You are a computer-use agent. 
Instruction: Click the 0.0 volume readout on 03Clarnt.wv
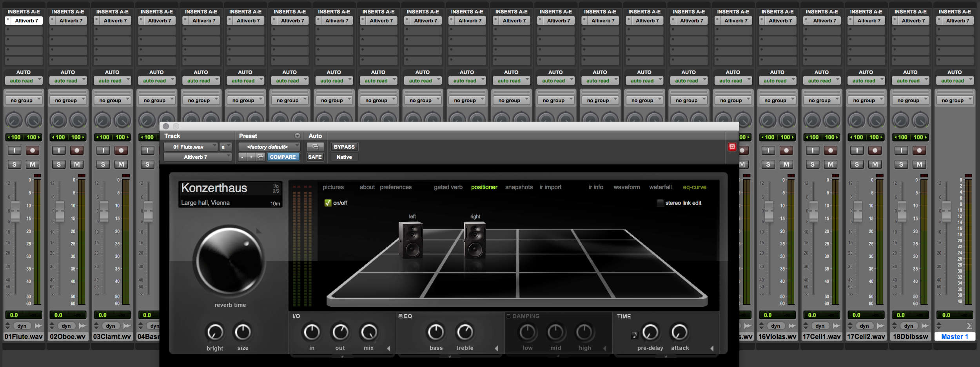pos(112,315)
